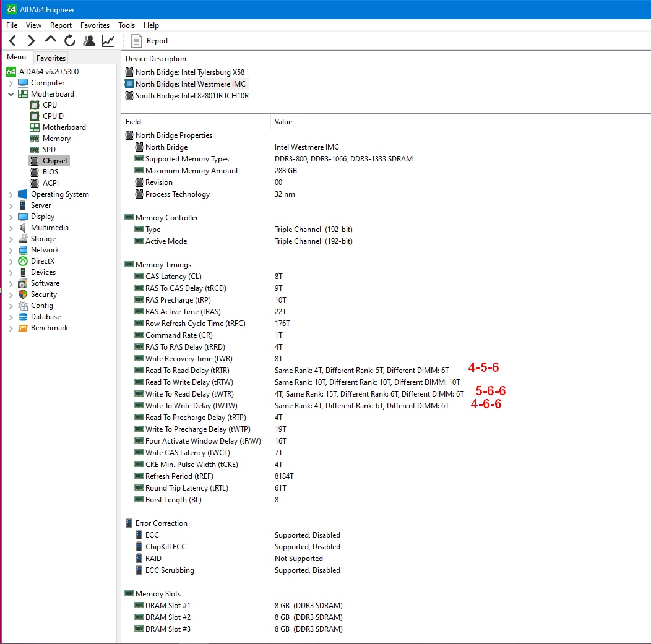Click the Database cylinder icon
Screen dimensions: 651x644
(x=23, y=317)
